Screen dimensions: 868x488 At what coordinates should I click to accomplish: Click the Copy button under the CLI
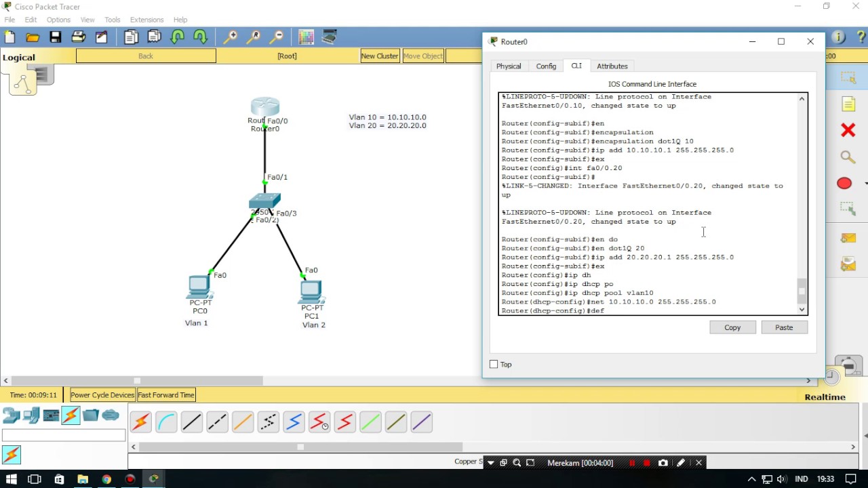point(732,327)
